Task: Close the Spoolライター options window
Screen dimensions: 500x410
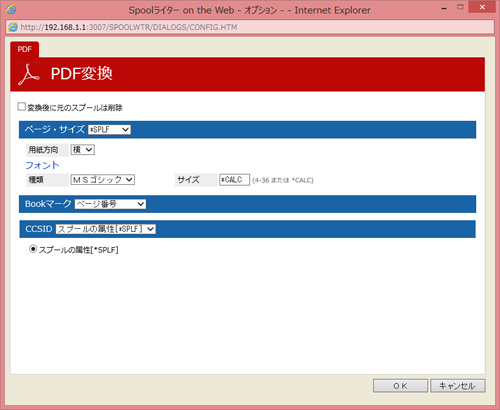Action: click(x=482, y=7)
